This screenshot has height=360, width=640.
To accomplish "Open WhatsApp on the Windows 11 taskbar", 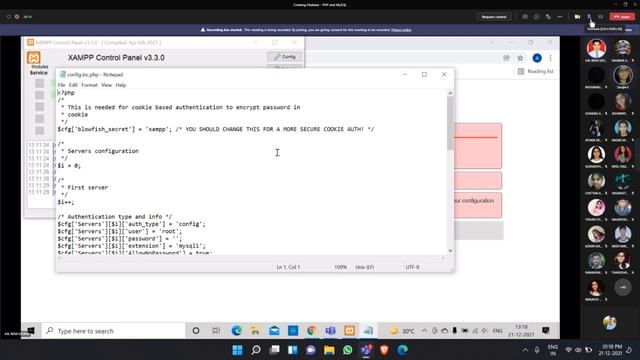I will point(348,350).
